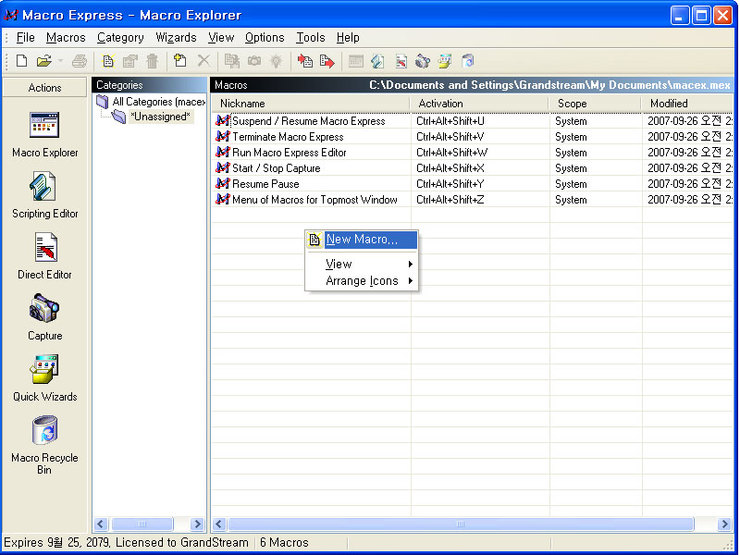740x555 pixels.
Task: Sort by Nickname column header
Action: [311, 103]
